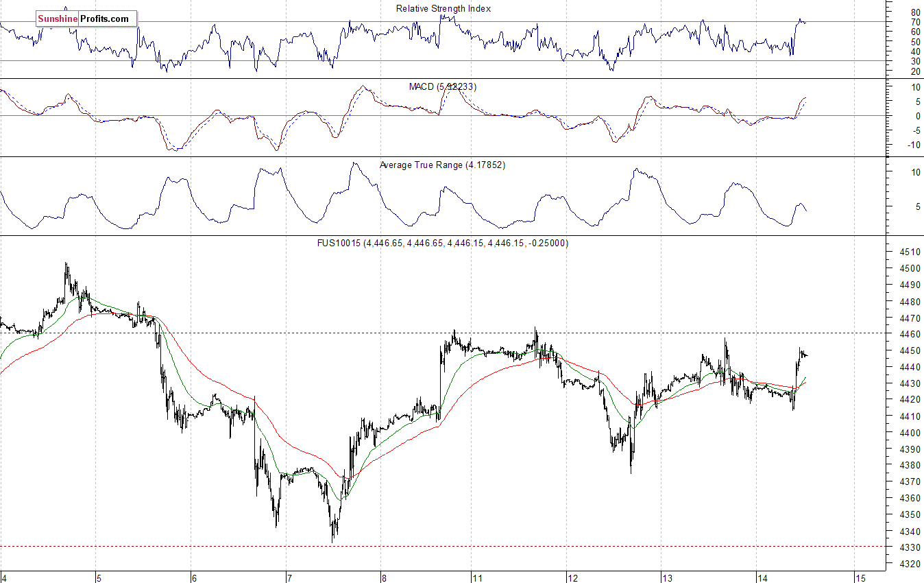Viewport: 924px width, 583px height.
Task: Click the date label 13 on time axis
Action: 668,578
